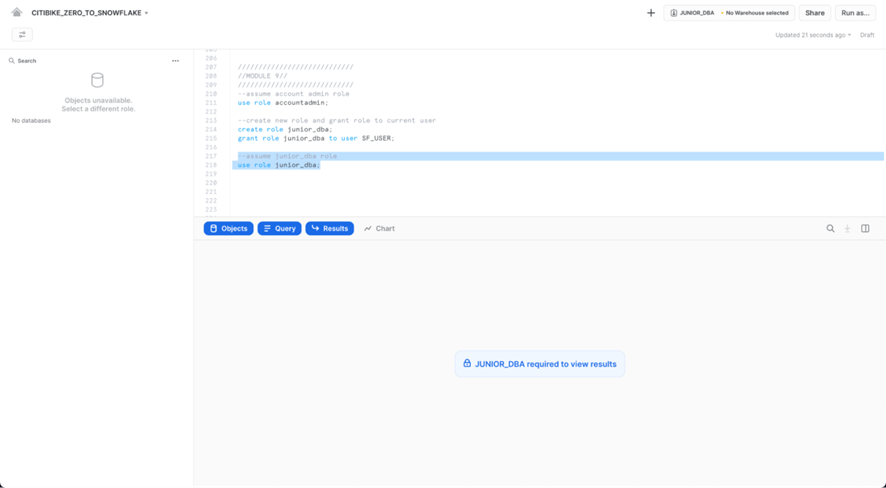Place cursor on 'use role accountadmin;' line
Image resolution: width=886 pixels, height=488 pixels.
click(283, 103)
